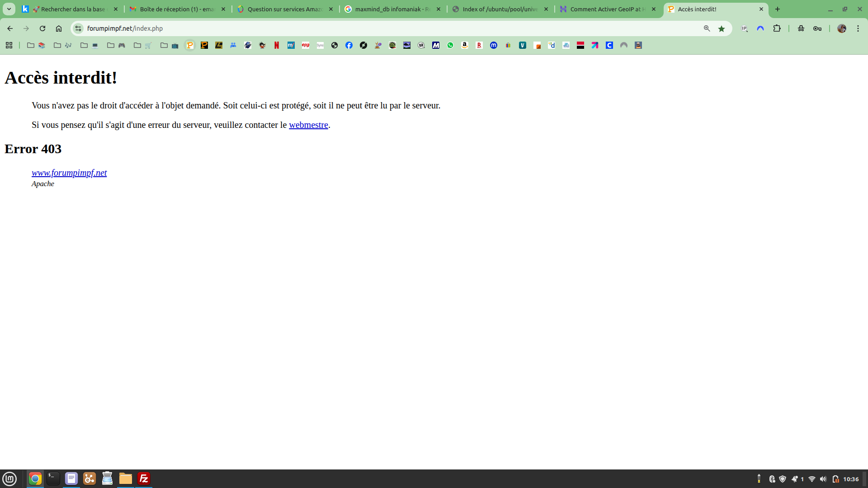The height and width of the screenshot is (488, 868).
Task: Click the Amazon bookmark icon
Action: click(x=465, y=45)
